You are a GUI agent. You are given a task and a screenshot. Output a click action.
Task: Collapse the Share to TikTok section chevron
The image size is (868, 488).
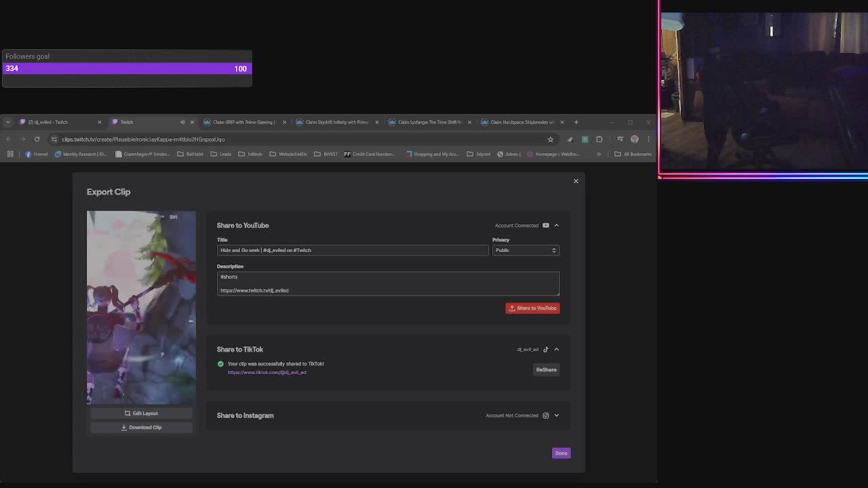557,349
